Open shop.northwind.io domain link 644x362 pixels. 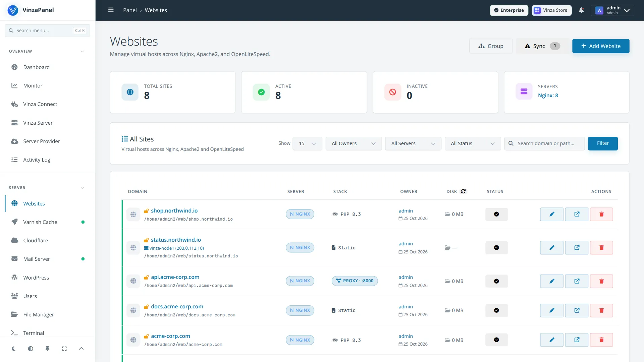(x=174, y=211)
